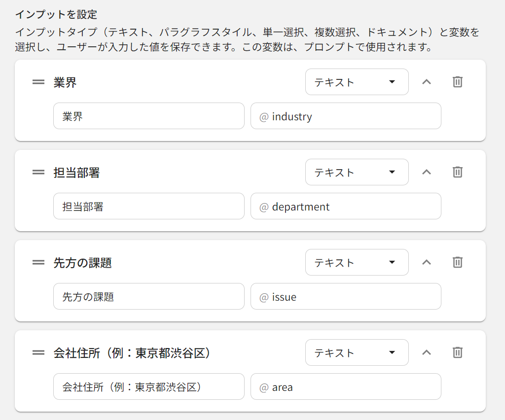
Task: Open the input type dropdown for 会社住所
Action: click(x=357, y=352)
